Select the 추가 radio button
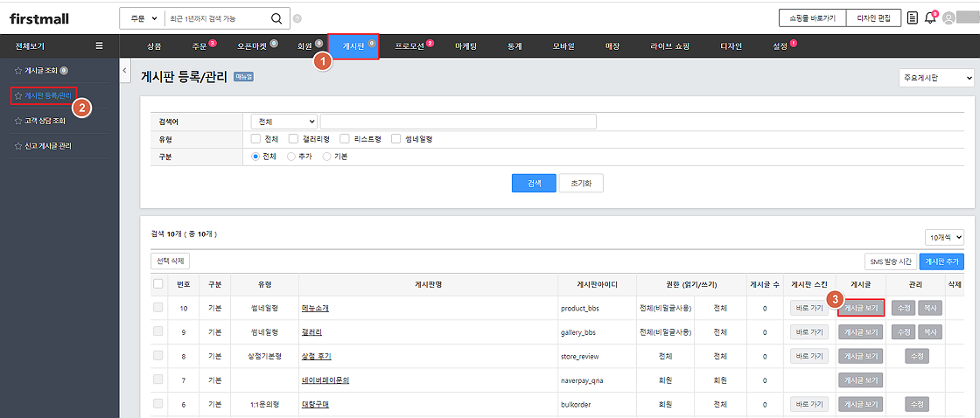This screenshot has height=418, width=980. pyautogui.click(x=290, y=157)
